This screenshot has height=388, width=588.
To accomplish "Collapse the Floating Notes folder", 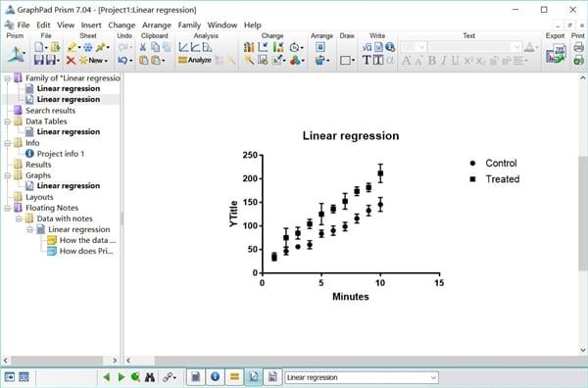I will [x=8, y=208].
